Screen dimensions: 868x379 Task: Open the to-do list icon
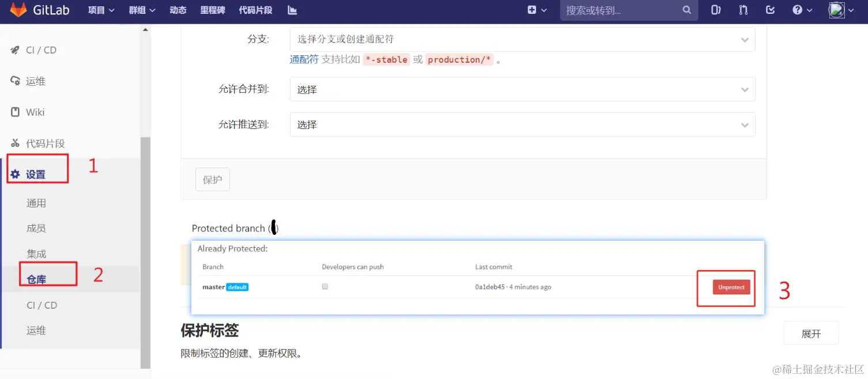pyautogui.click(x=771, y=10)
